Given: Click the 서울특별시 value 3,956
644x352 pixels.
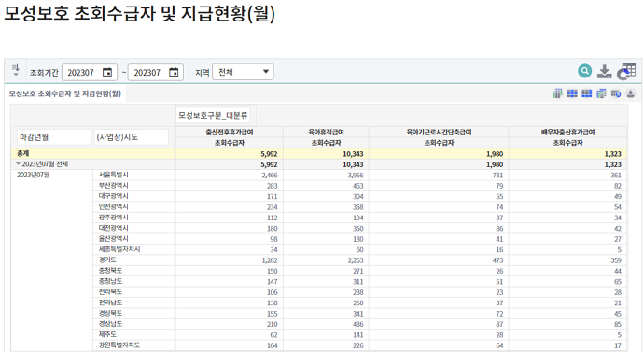Looking at the screenshot, I should (356, 175).
